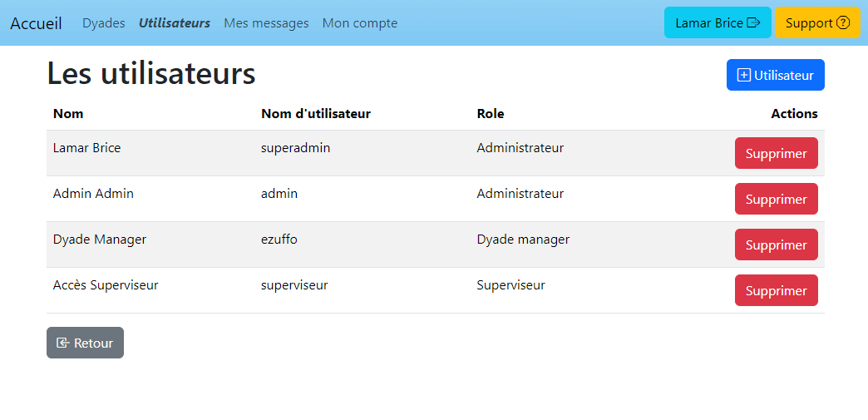Click the Nom column header
Viewport: 868px width, 420px height.
pyautogui.click(x=68, y=114)
